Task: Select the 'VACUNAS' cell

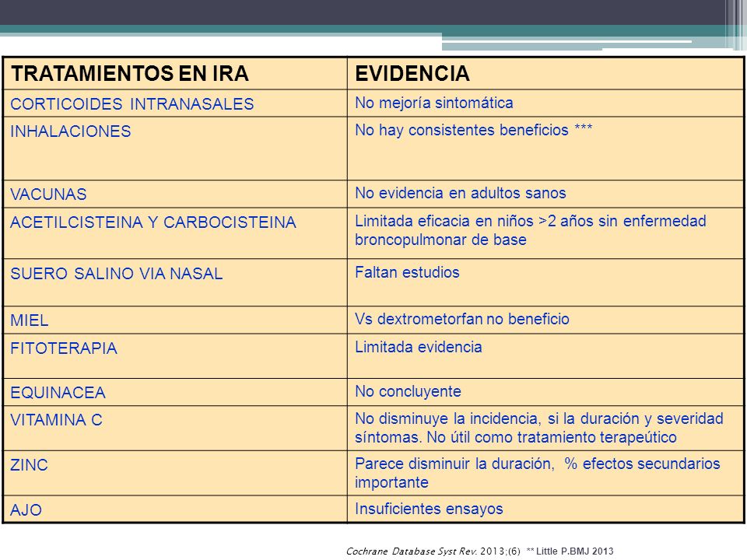Action: coord(175,194)
